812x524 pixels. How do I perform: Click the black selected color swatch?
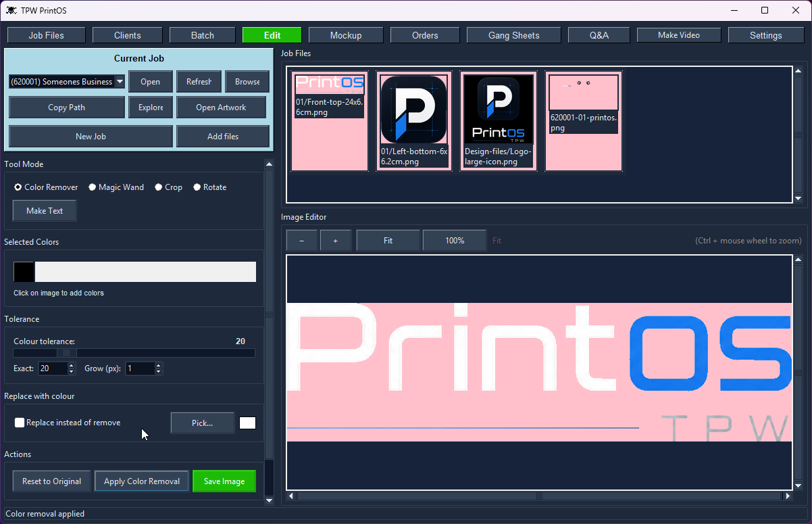[x=24, y=272]
